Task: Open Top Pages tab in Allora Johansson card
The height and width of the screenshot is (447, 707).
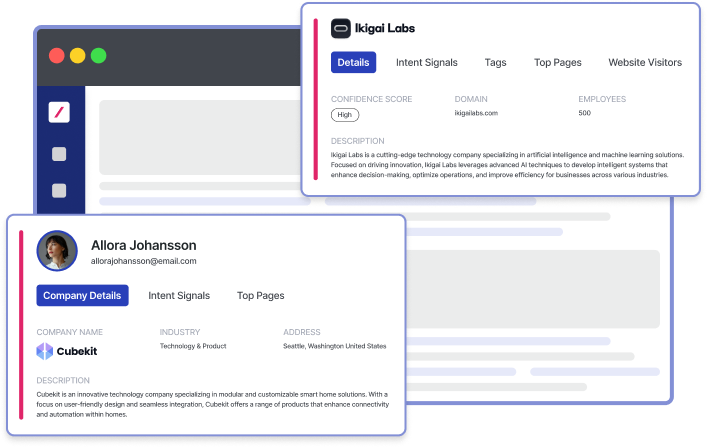Action: coord(261,295)
